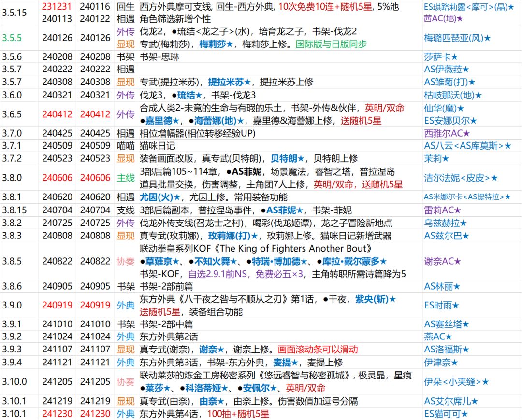The width and height of the screenshot is (522, 420).
Task: Select the character name 燕AC★
Action: tap(438, 337)
